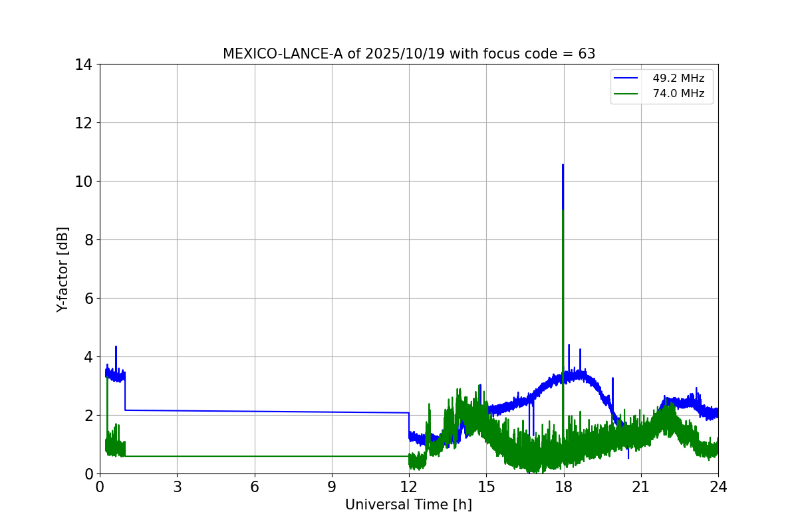Image resolution: width=798 pixels, height=532 pixels.
Task: Click x-axis tick label 12
Action: pyautogui.click(x=409, y=487)
